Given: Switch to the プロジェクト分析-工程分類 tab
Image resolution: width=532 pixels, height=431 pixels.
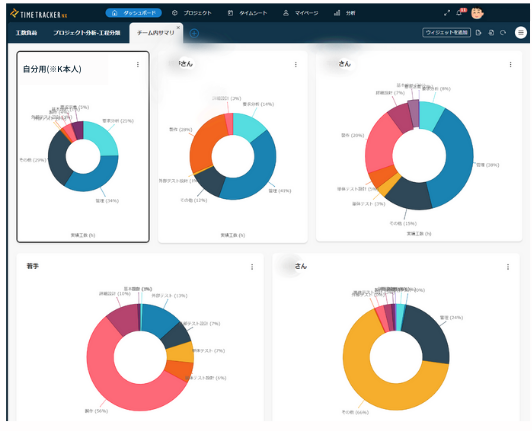Looking at the screenshot, I should (x=87, y=33).
